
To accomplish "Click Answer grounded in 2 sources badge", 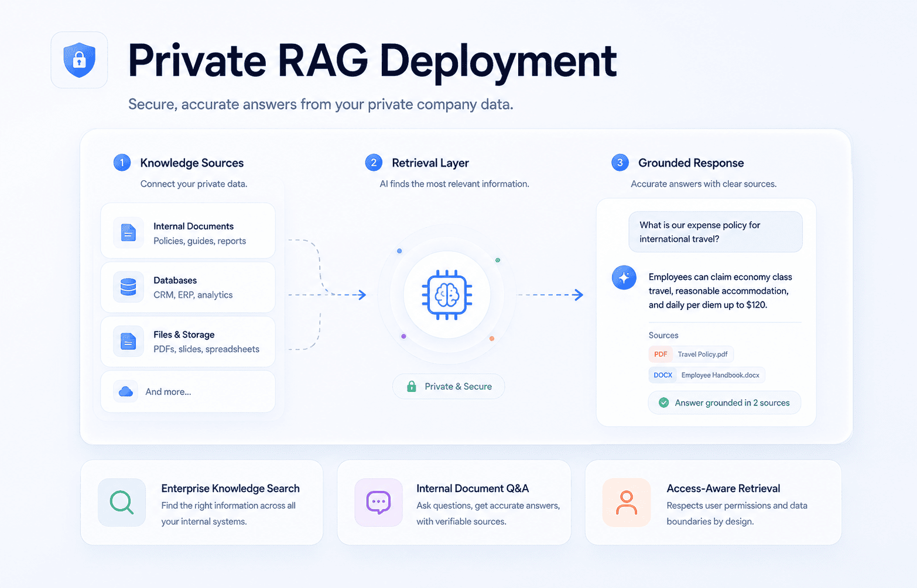I will [724, 403].
